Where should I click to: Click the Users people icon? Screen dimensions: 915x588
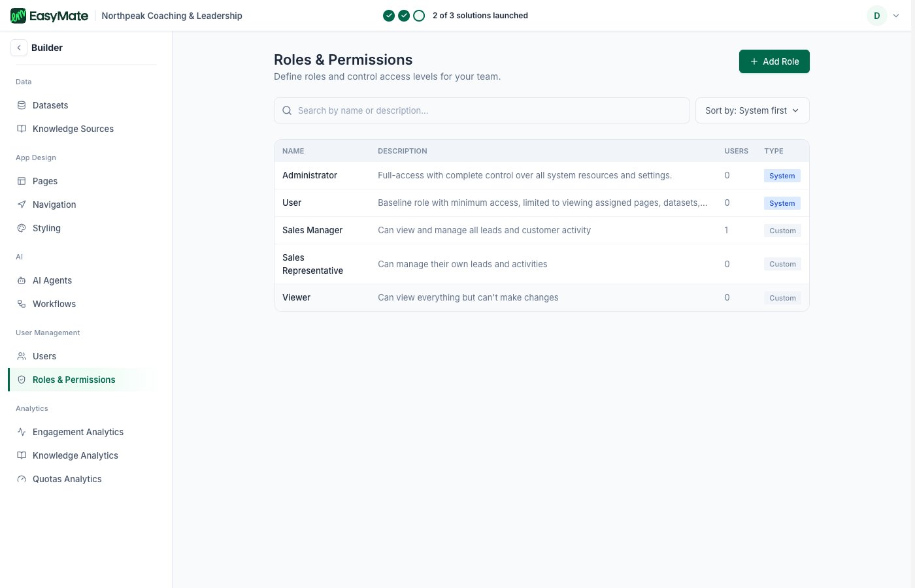[x=22, y=356]
